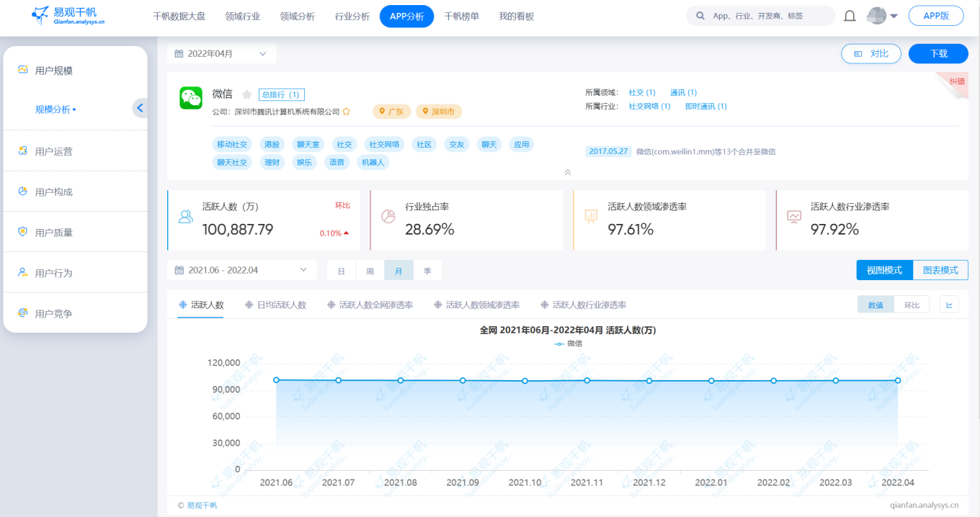This screenshot has width=980, height=517.
Task: Open notifications bell
Action: [850, 16]
